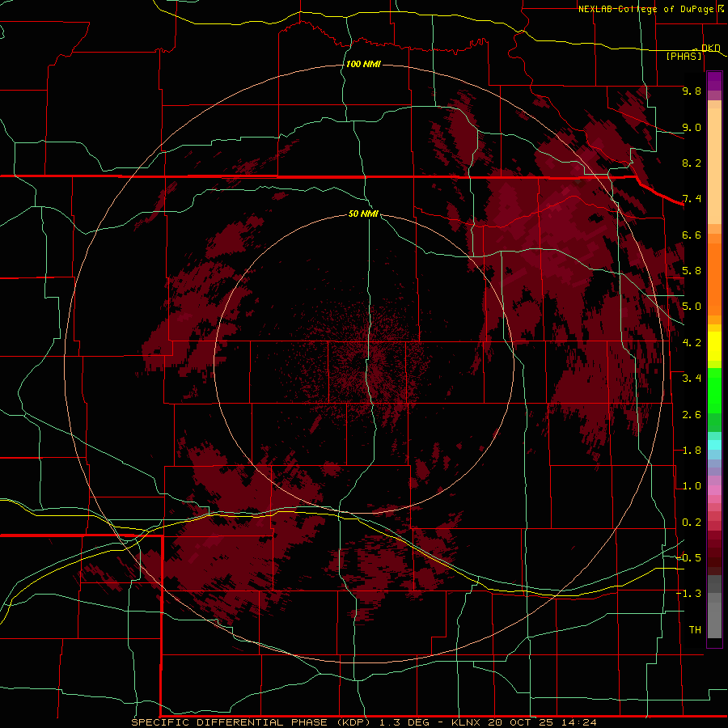This screenshot has height=728, width=728.
Task: Click the 8.2 value on the color scale
Action: (x=692, y=163)
